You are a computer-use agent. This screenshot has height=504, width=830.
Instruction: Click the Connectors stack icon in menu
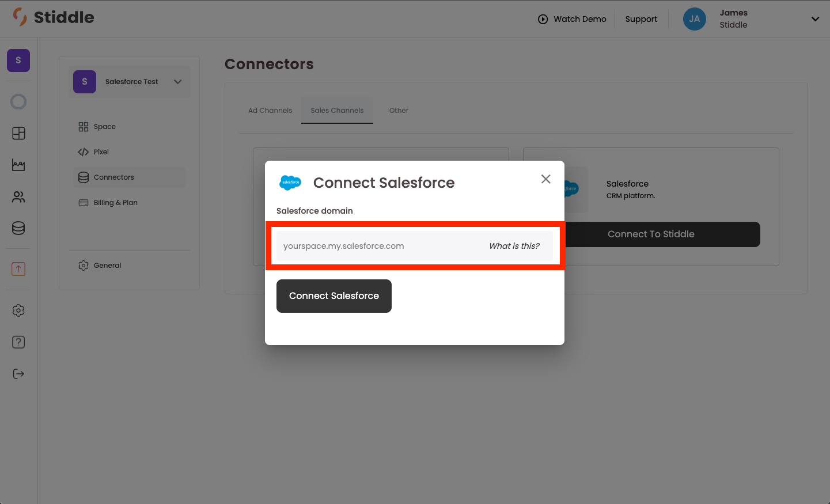(x=84, y=177)
